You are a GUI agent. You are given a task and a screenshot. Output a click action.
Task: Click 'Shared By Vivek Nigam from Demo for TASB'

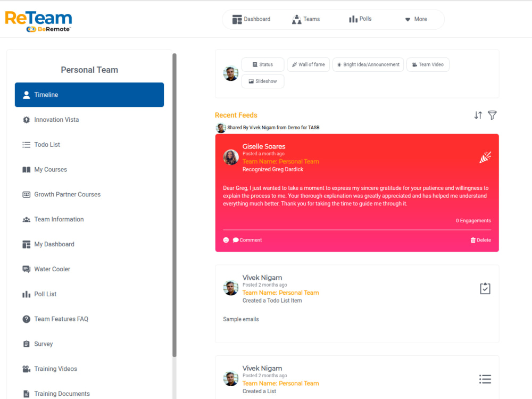click(273, 128)
